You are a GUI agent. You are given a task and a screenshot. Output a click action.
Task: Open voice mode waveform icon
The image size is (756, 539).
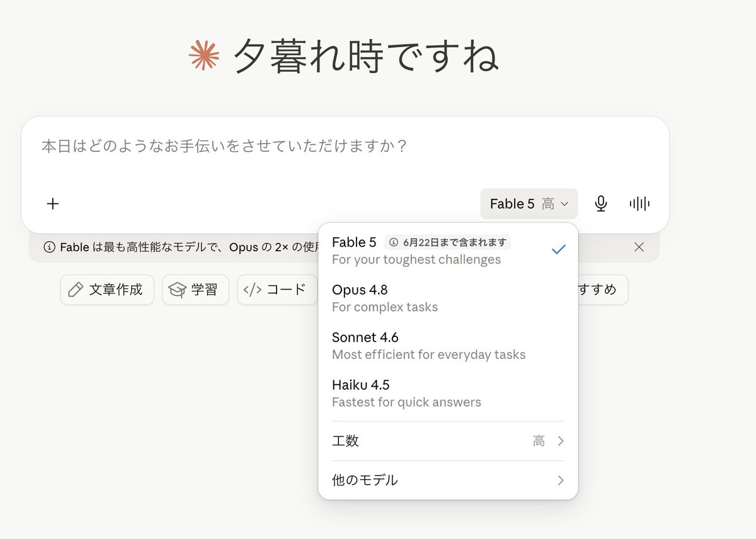(639, 203)
